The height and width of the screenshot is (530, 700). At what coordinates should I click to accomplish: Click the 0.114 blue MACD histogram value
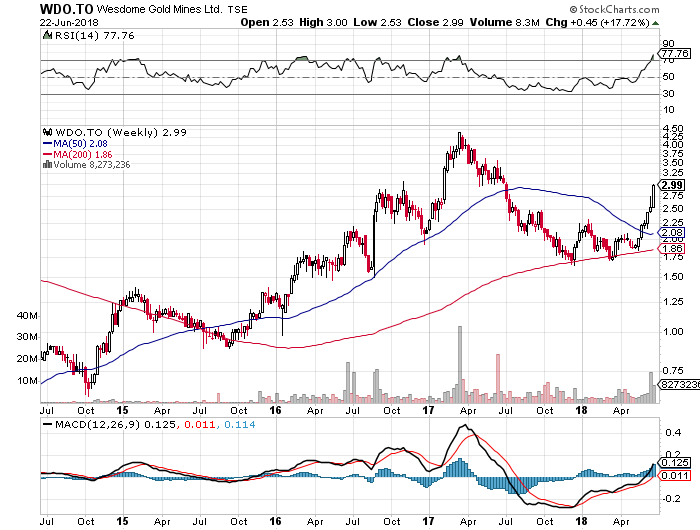[240, 425]
